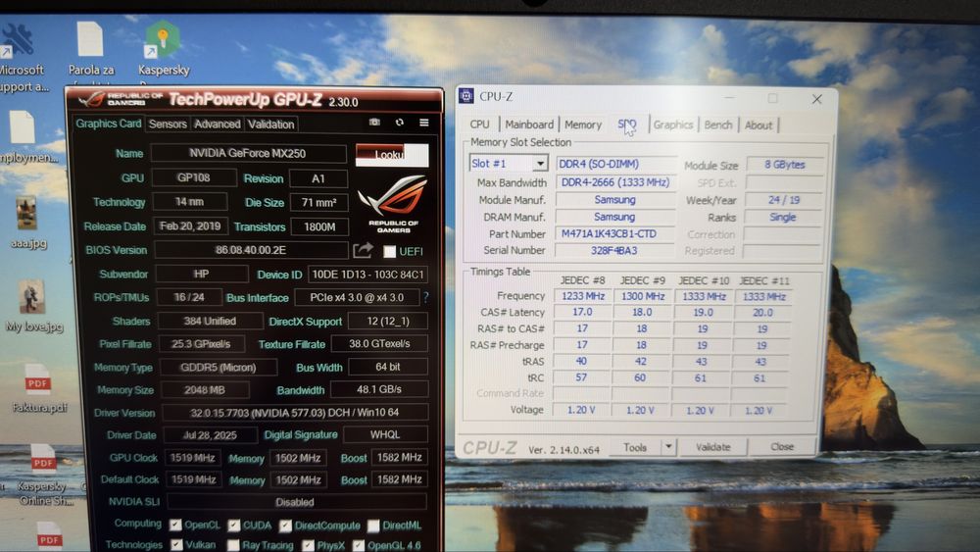Click the Driver Version field in GPU-Z
The height and width of the screenshot is (552, 980).
tap(294, 413)
